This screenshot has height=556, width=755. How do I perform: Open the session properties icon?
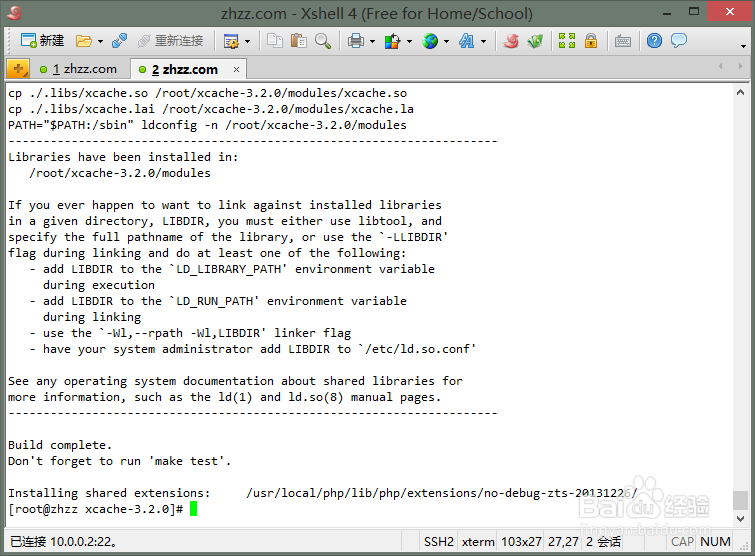pos(231,41)
